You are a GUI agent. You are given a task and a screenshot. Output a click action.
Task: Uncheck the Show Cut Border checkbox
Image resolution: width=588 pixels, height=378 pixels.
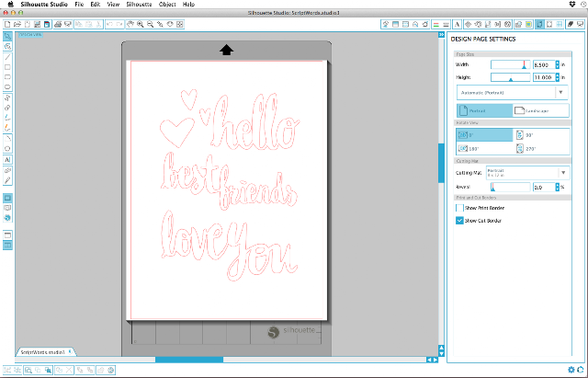pos(460,221)
